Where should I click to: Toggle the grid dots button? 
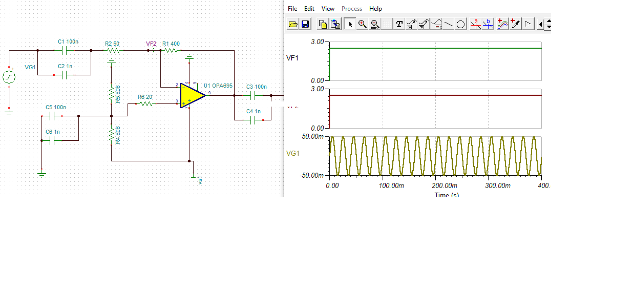point(387,24)
